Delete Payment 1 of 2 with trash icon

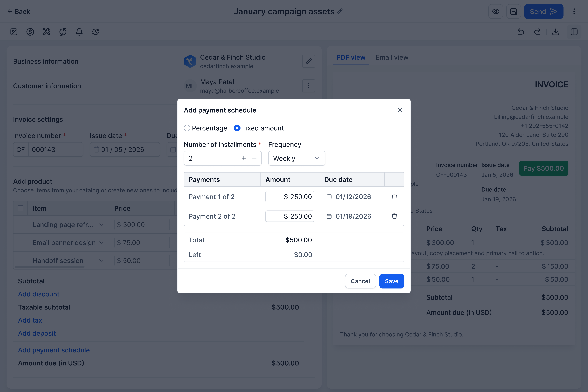tap(394, 197)
